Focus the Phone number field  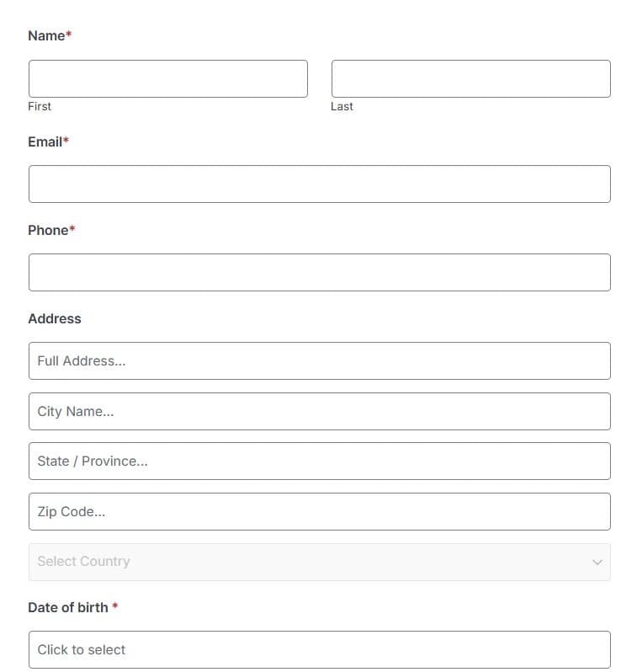pos(320,273)
